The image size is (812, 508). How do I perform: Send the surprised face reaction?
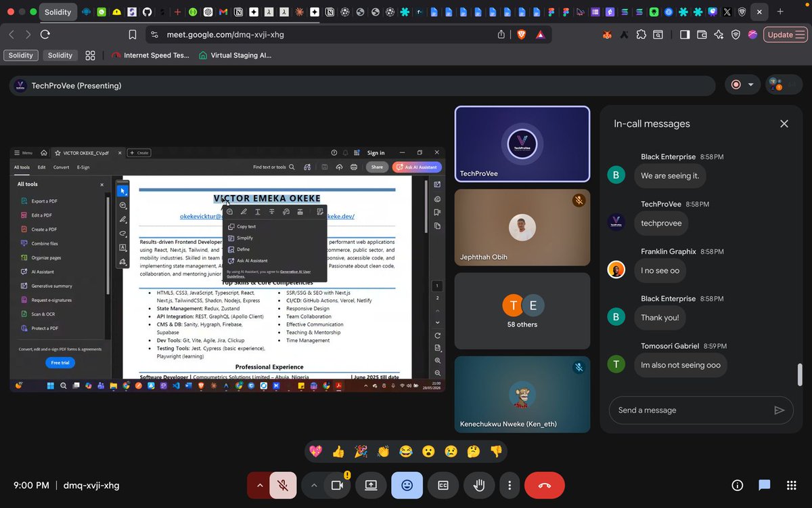click(x=428, y=451)
